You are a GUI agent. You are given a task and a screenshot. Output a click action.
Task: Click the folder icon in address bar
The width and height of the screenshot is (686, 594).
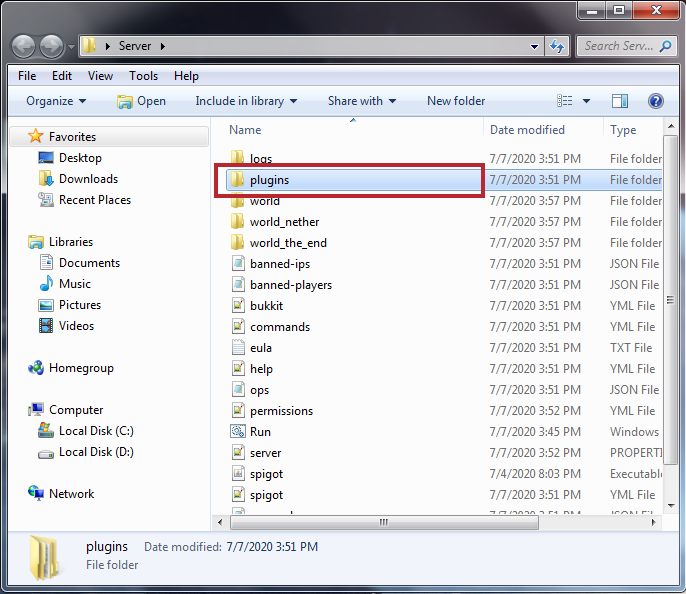[89, 45]
